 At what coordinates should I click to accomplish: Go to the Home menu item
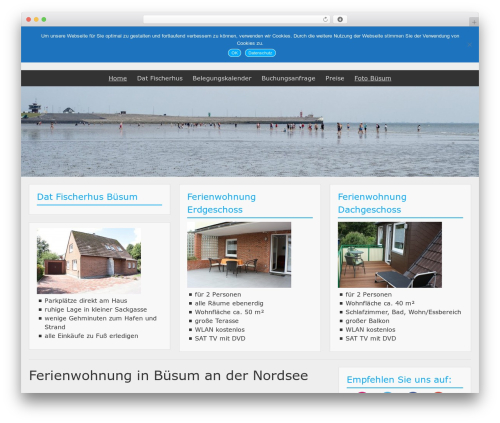[118, 78]
